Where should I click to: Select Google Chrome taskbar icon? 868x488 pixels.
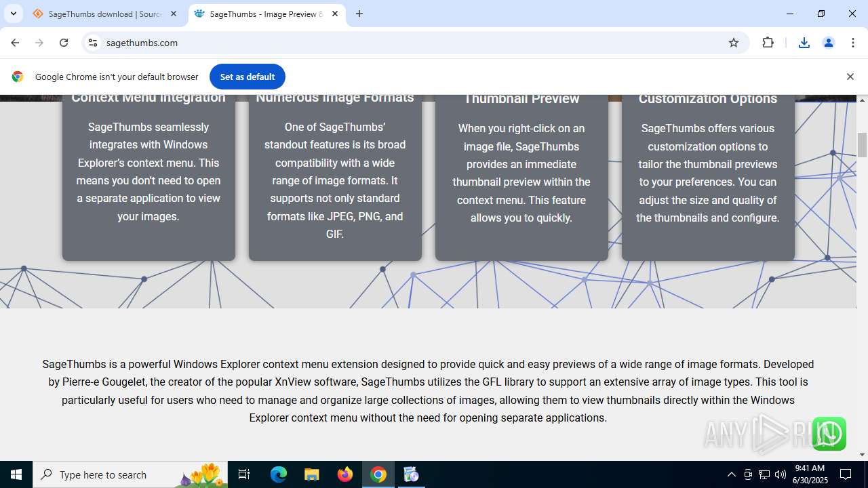378,474
